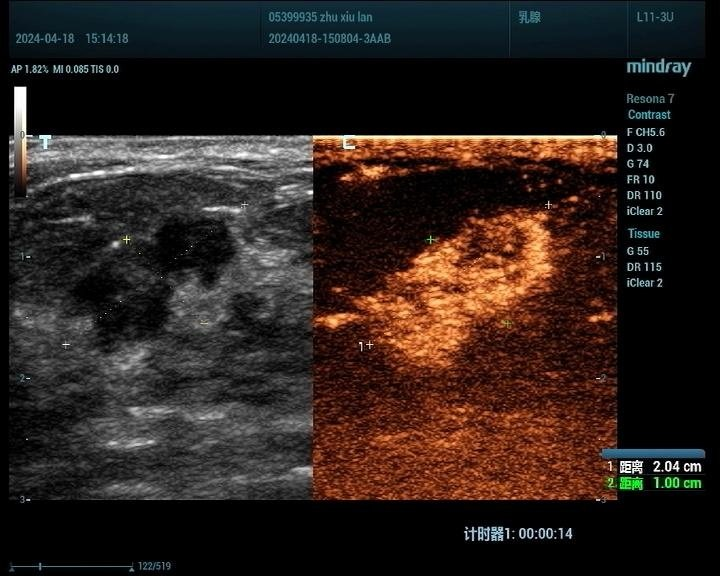Select the yellow caliper cross in tissue image
This screenshot has width=720, height=576.
[x=126, y=240]
